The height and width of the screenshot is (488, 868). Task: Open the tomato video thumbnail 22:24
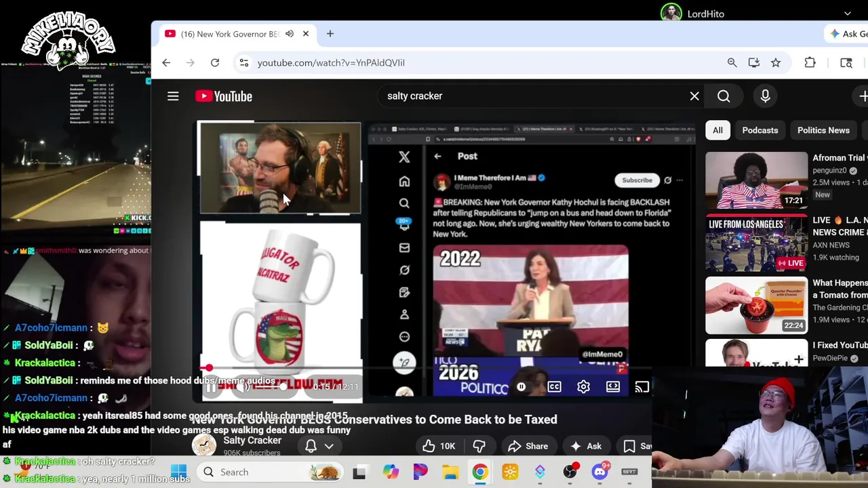point(756,306)
